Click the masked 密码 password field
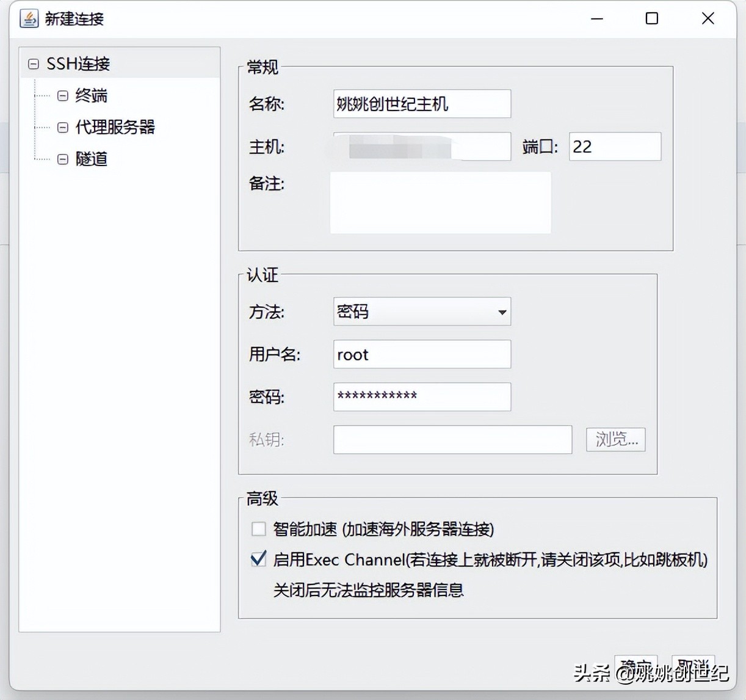746x700 pixels. [x=421, y=396]
